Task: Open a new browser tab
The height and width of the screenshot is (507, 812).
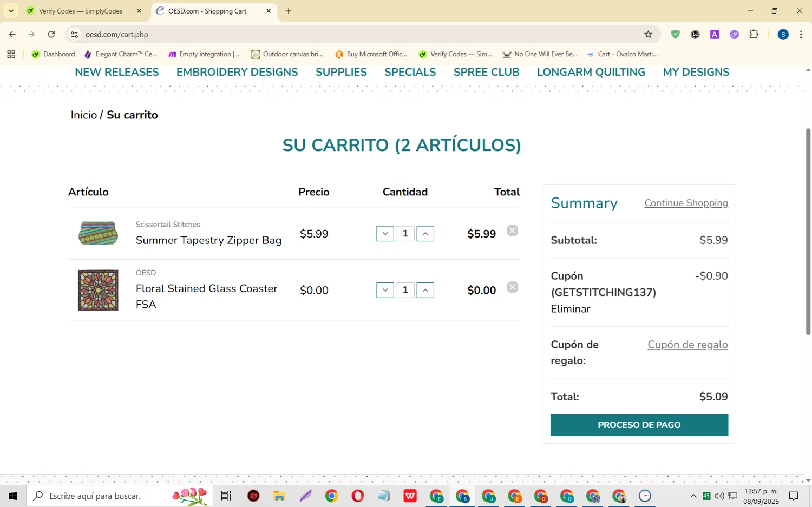Action: (289, 11)
